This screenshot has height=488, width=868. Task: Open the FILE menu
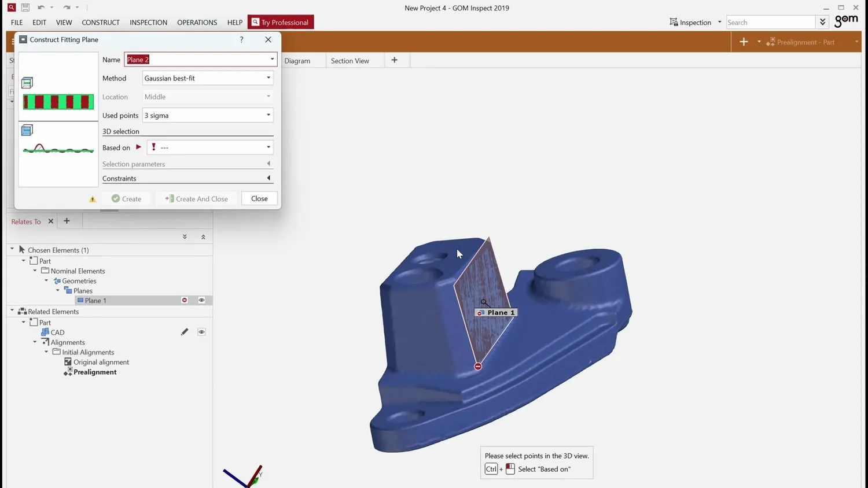click(x=17, y=23)
